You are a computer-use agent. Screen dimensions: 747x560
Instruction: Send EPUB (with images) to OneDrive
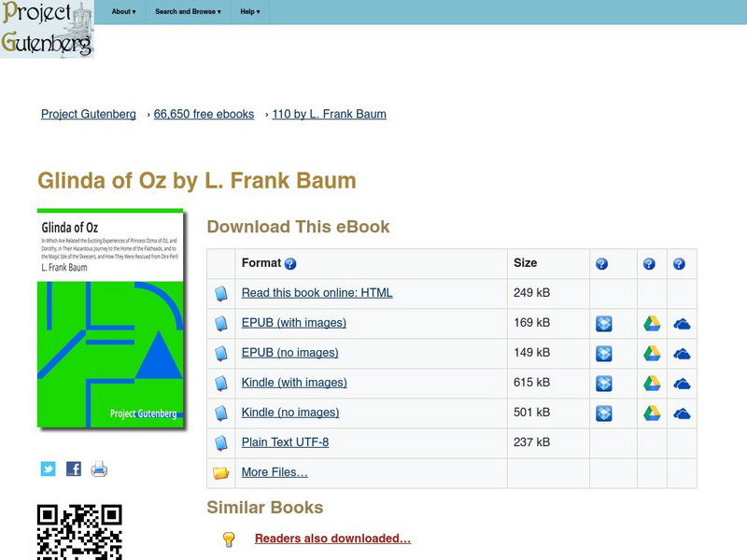(682, 324)
